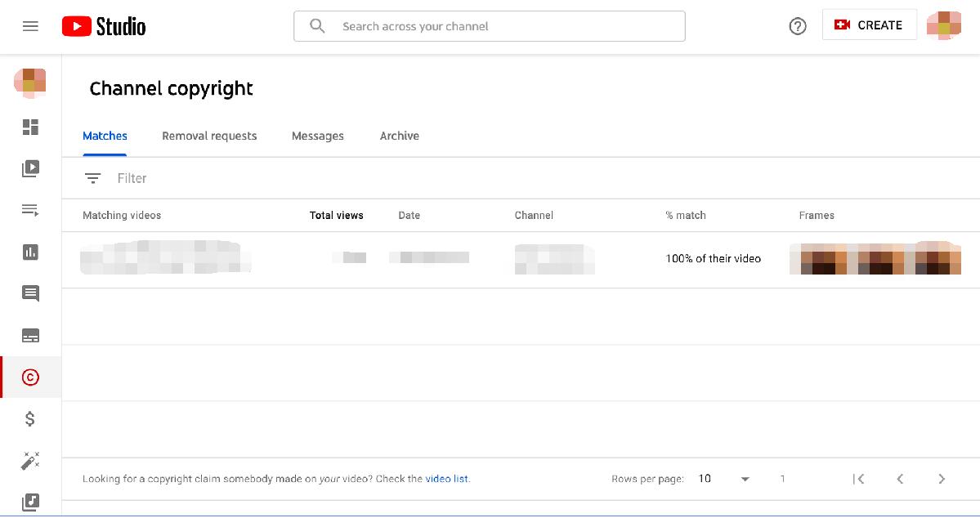980x518 pixels.
Task: Click the CREATE button
Action: click(869, 25)
